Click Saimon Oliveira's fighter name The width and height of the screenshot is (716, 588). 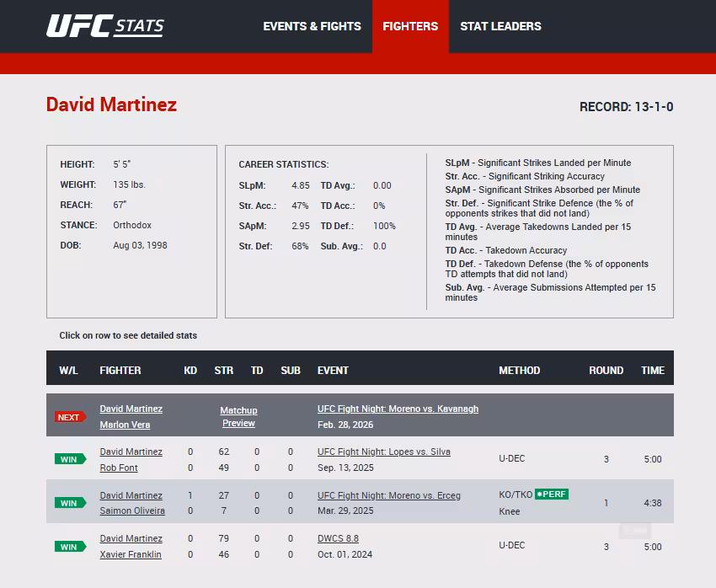[x=131, y=510]
